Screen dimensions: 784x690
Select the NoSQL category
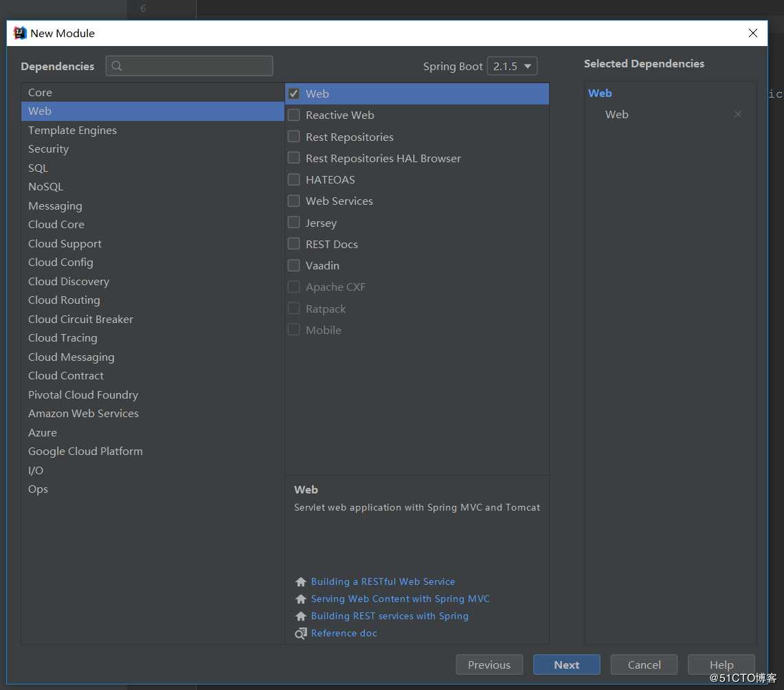tap(153, 186)
